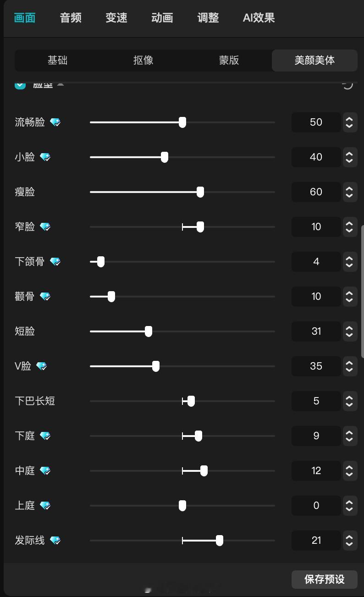Collapse the face shape section triangle
This screenshot has height=597, width=364.
61,84
